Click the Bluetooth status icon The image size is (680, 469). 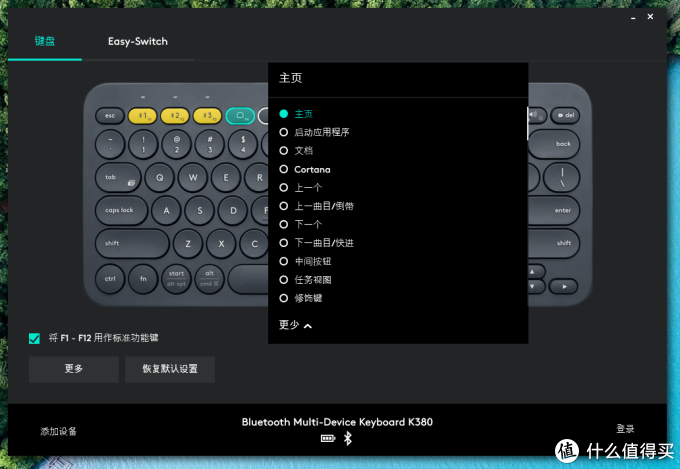coord(347,439)
